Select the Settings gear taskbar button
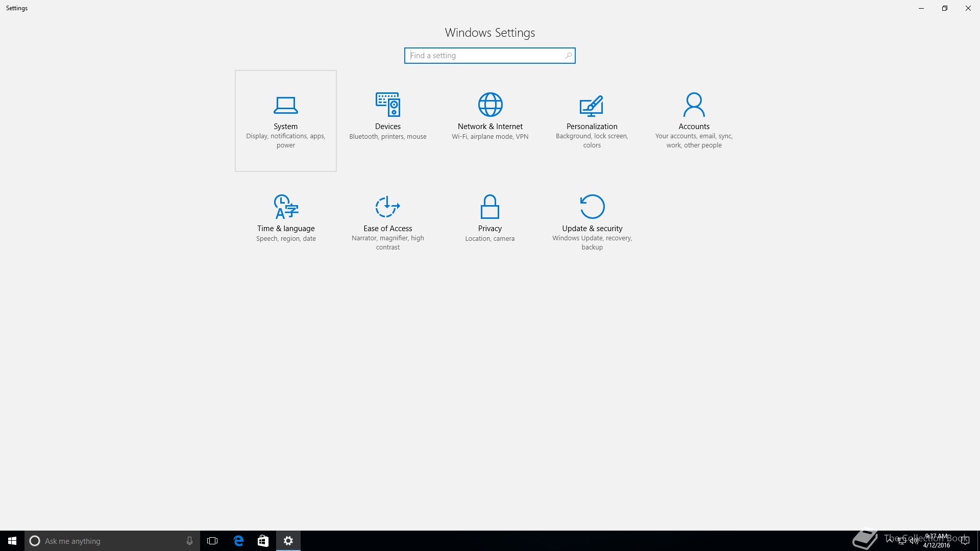 coord(288,541)
